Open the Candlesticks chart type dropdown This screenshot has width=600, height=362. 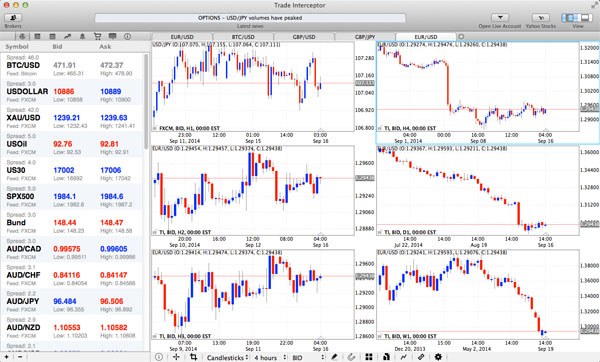(x=228, y=357)
